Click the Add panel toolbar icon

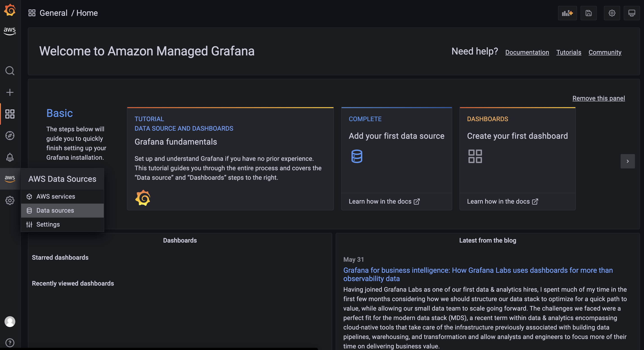tap(567, 13)
